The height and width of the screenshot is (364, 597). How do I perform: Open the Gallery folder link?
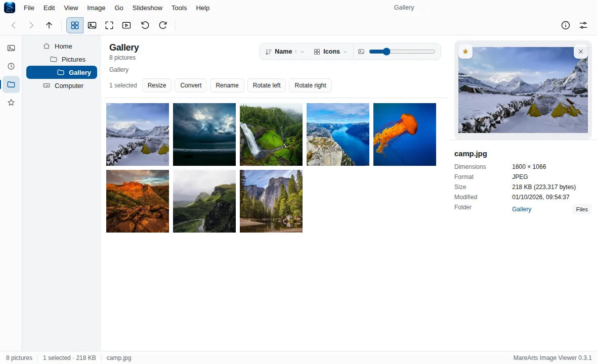pos(521,209)
